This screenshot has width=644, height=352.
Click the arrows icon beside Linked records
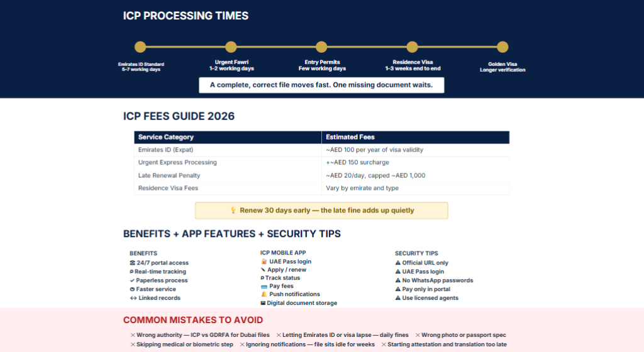click(133, 298)
